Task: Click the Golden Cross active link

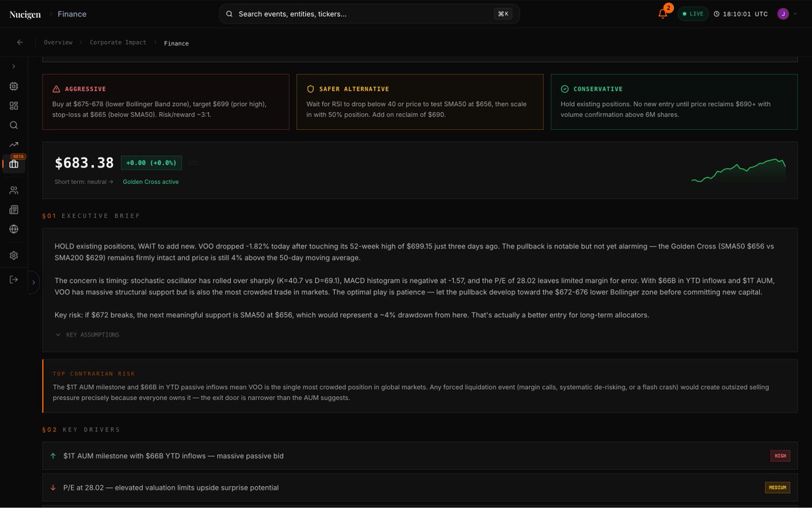Action: pyautogui.click(x=151, y=182)
